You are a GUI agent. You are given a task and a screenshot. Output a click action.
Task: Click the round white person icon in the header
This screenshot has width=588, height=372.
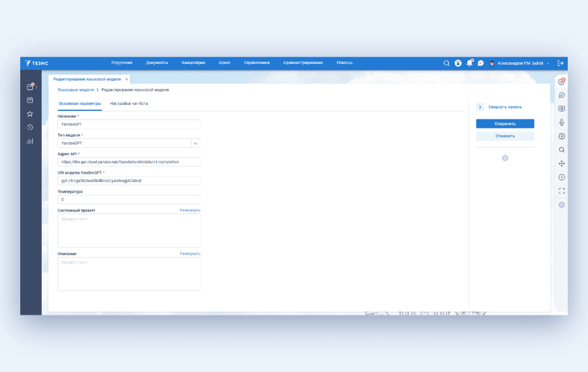coord(458,63)
